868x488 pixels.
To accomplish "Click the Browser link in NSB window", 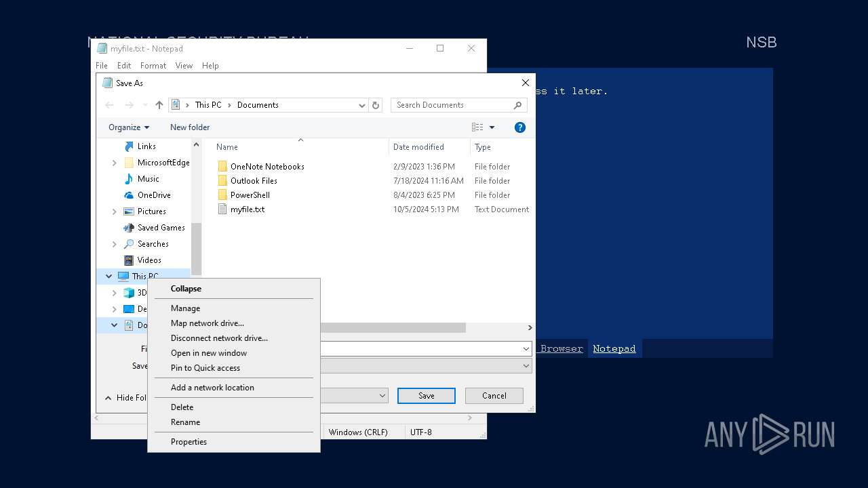I will (561, 348).
